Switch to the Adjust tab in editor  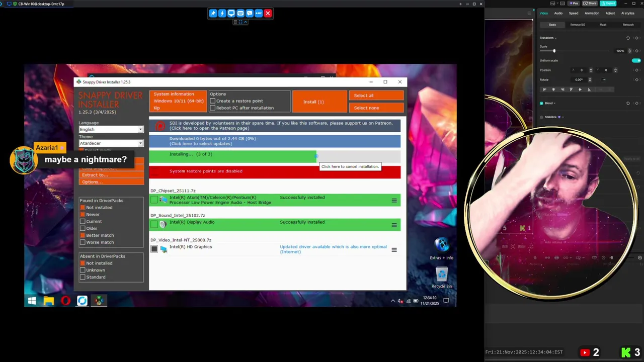[610, 13]
